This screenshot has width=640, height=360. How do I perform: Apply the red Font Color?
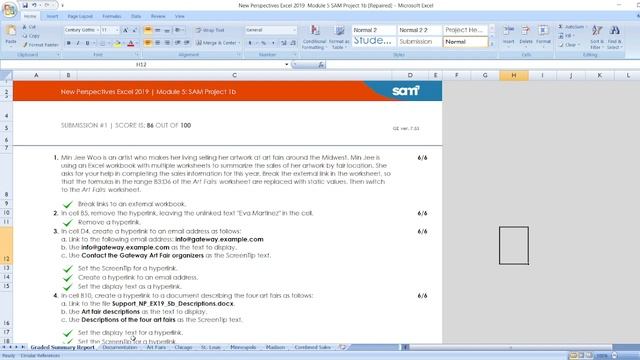tap(131, 43)
